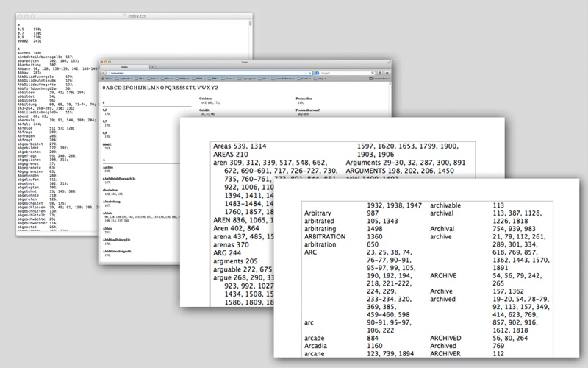Click the 'ARBITRATION' entry in the front table
This screenshot has height=368, width=588.
click(x=325, y=236)
